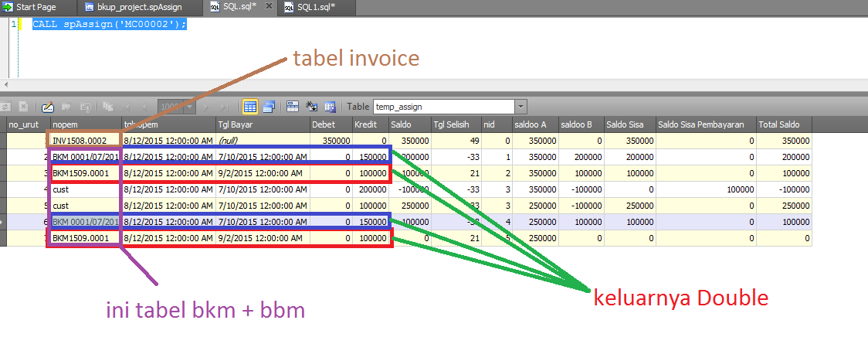Switch to the Start Page tab
The width and height of the screenshot is (868, 344).
point(36,7)
